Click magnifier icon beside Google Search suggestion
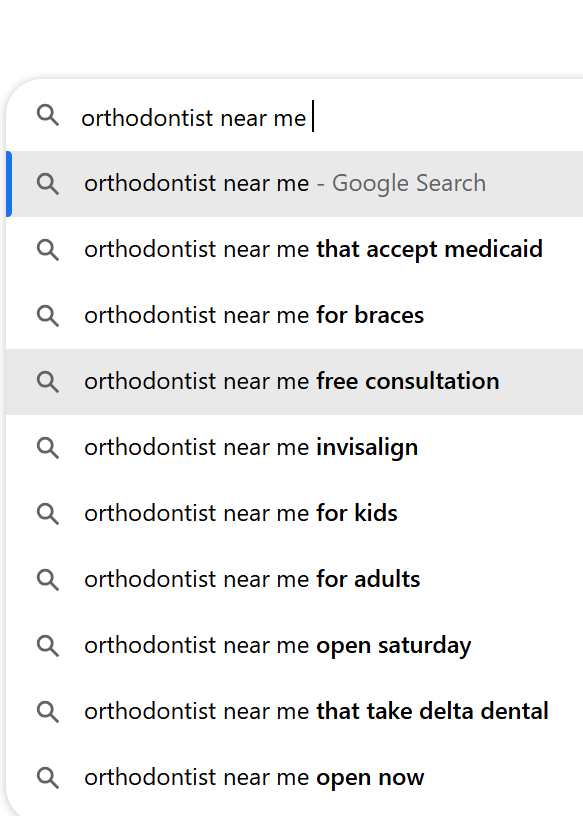The image size is (583, 816). click(x=48, y=184)
